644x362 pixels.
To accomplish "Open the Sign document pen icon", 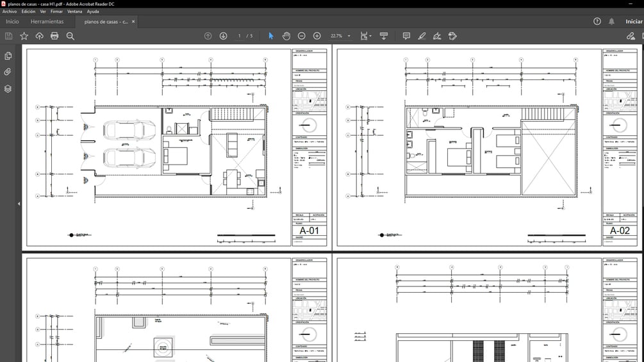I will click(437, 36).
